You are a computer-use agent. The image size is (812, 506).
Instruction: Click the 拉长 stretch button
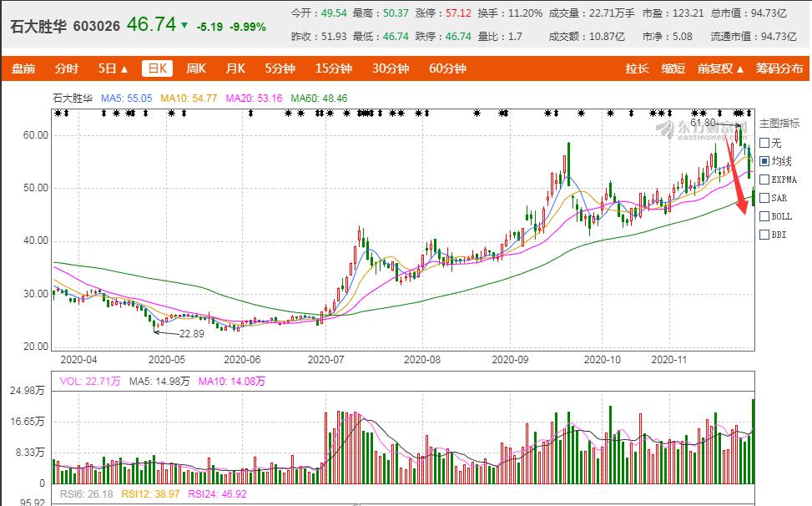coord(637,68)
